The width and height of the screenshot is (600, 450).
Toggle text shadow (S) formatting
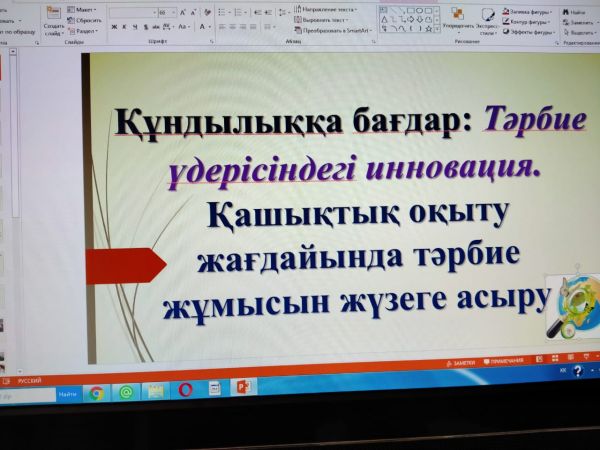tap(145, 27)
